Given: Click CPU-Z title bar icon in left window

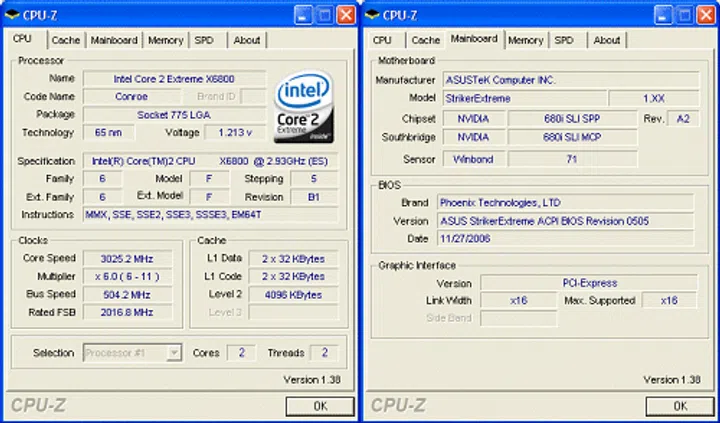Looking at the screenshot, I should pos(12,15).
